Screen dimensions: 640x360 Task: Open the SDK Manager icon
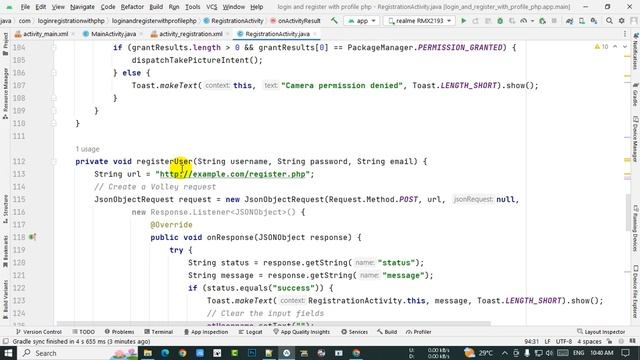point(594,20)
